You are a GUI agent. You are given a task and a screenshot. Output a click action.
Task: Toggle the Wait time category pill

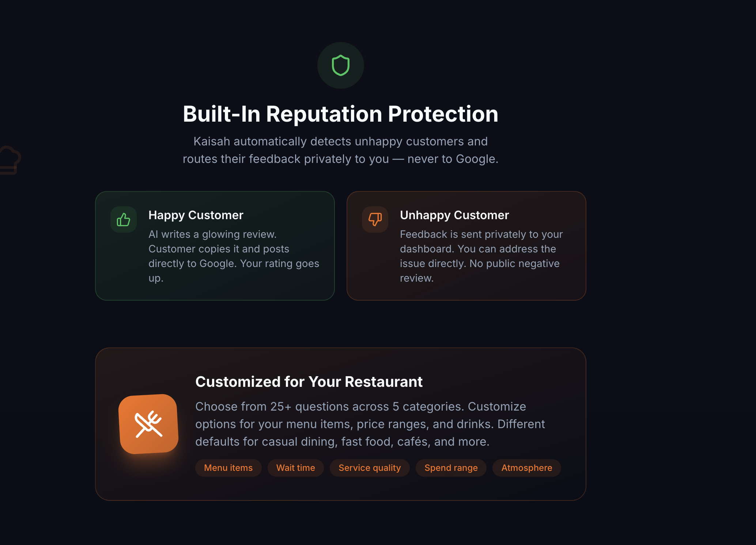295,468
